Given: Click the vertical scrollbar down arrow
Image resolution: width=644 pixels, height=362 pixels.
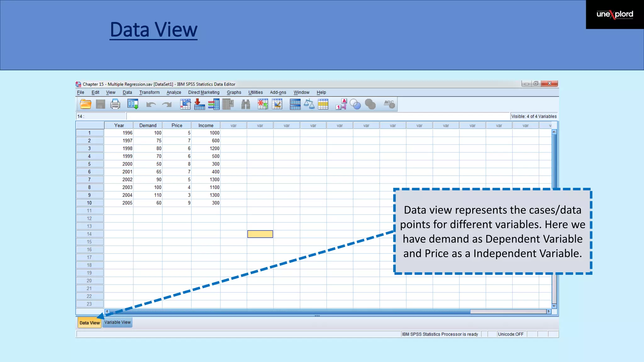Looking at the screenshot, I should point(554,306).
